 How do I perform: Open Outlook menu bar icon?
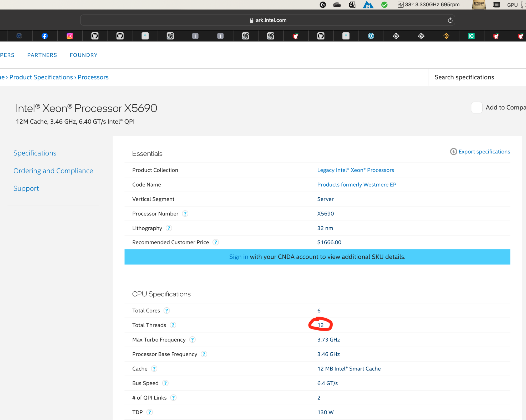pos(352,4)
